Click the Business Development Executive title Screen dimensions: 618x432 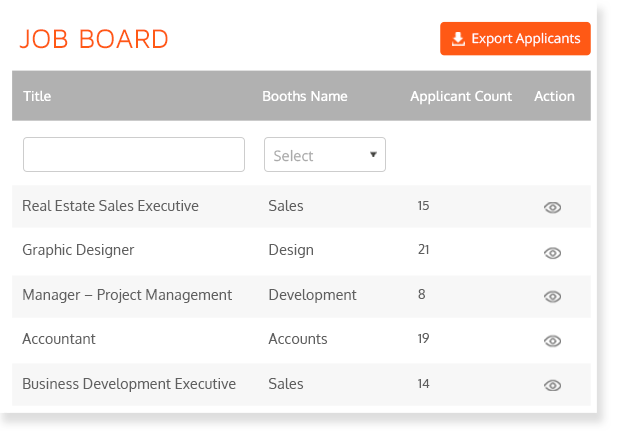[129, 383]
